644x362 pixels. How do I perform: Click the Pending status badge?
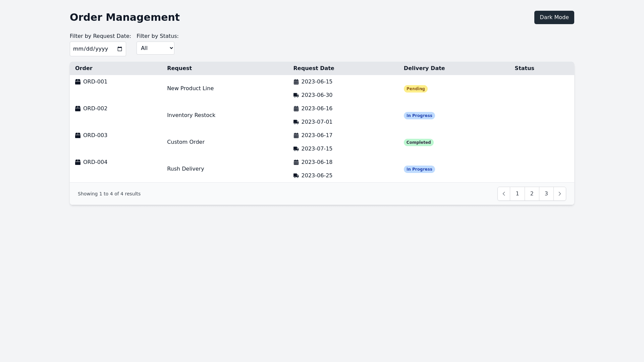coord(416,89)
